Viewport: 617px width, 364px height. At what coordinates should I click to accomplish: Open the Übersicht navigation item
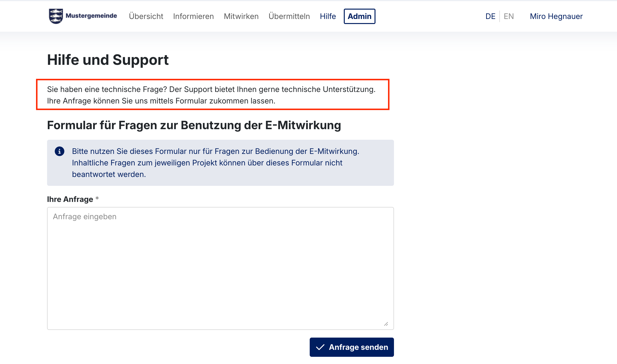pyautogui.click(x=146, y=16)
